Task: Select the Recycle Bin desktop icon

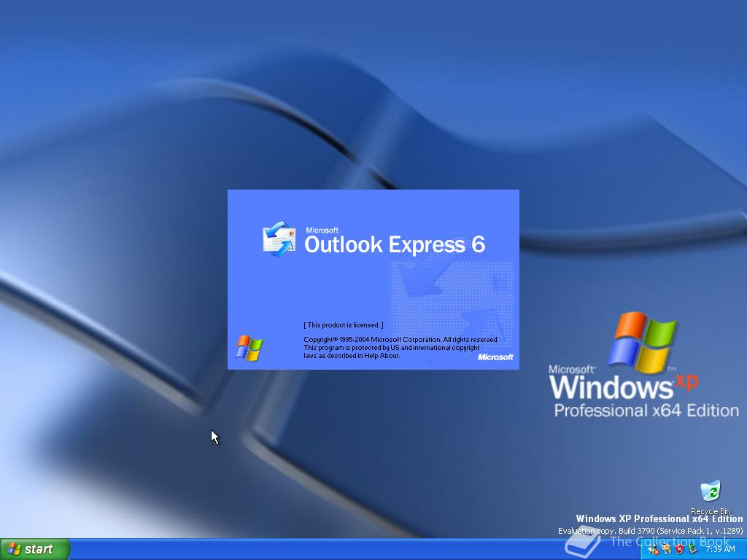Action: pos(711,497)
